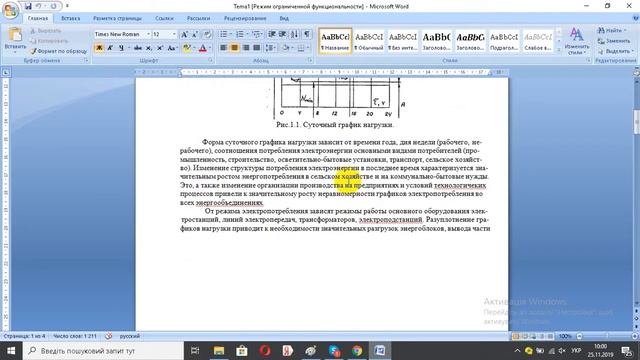Expand the styles gallery with More arrow
Image resolution: width=640 pixels, height=360 pixels.
coord(559,49)
